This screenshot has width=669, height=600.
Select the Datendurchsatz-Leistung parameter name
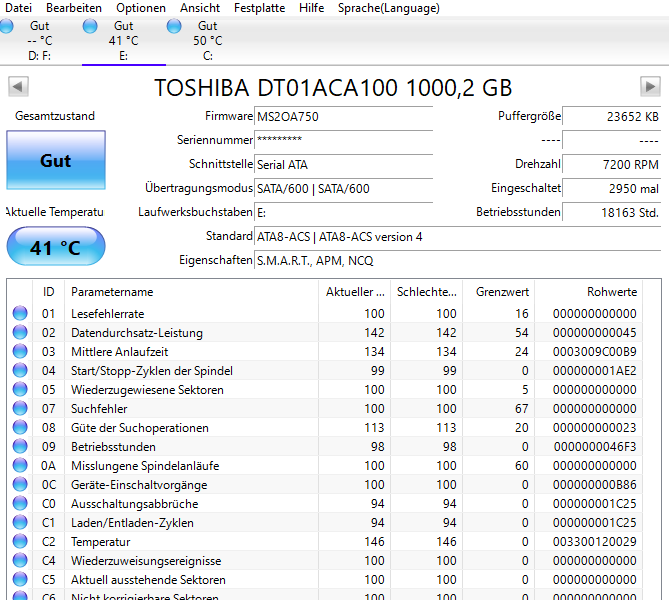click(x=137, y=333)
